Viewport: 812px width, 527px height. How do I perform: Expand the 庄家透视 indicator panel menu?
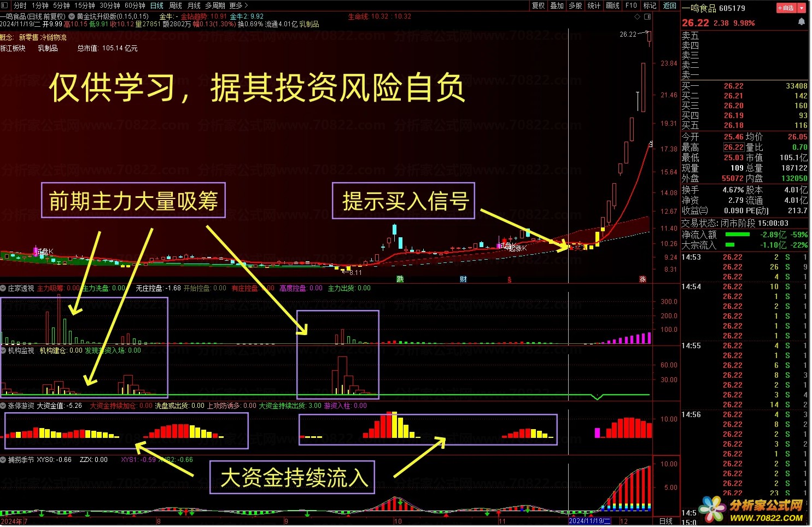[3, 288]
